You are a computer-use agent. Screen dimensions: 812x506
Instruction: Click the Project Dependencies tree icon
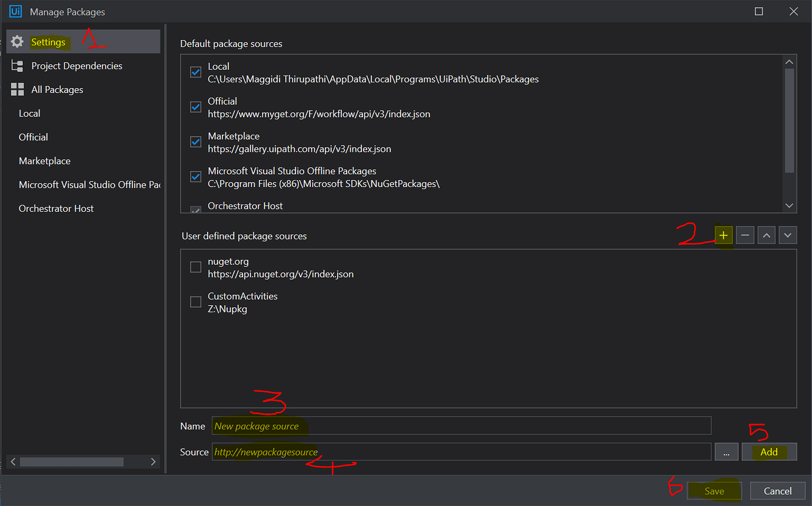pos(18,66)
